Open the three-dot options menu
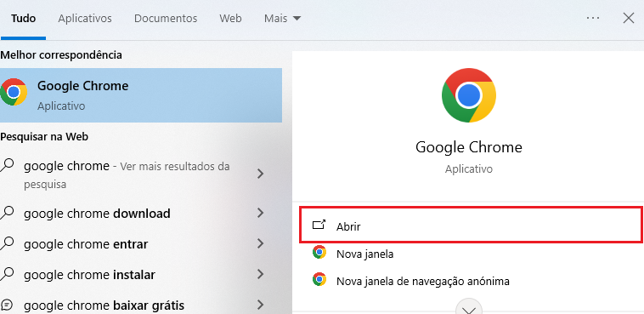The image size is (644, 314). pos(593,18)
